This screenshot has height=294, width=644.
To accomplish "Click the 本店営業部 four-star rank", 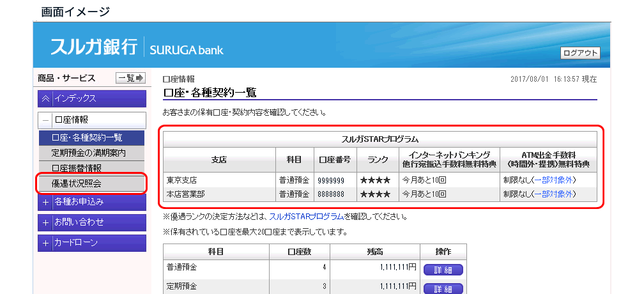I will pyautogui.click(x=375, y=194).
